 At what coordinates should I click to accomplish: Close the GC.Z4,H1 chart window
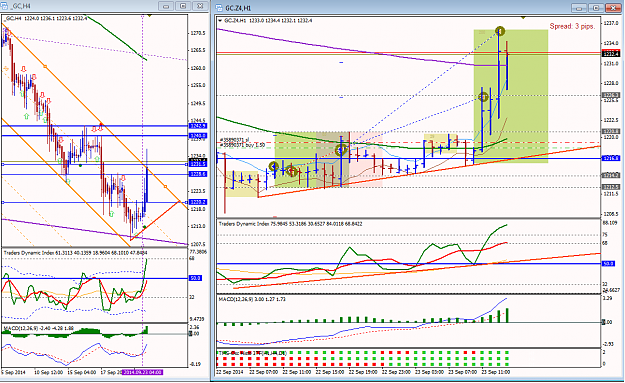pyautogui.click(x=613, y=8)
